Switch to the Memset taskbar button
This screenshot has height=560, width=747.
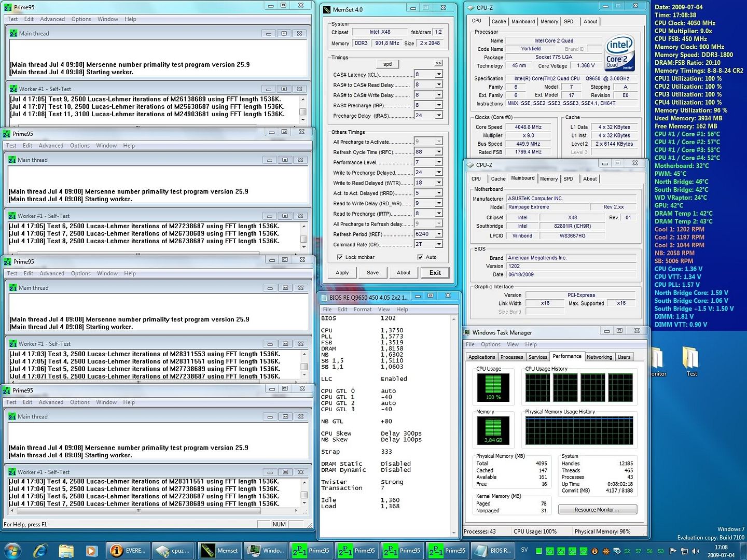pyautogui.click(x=220, y=550)
